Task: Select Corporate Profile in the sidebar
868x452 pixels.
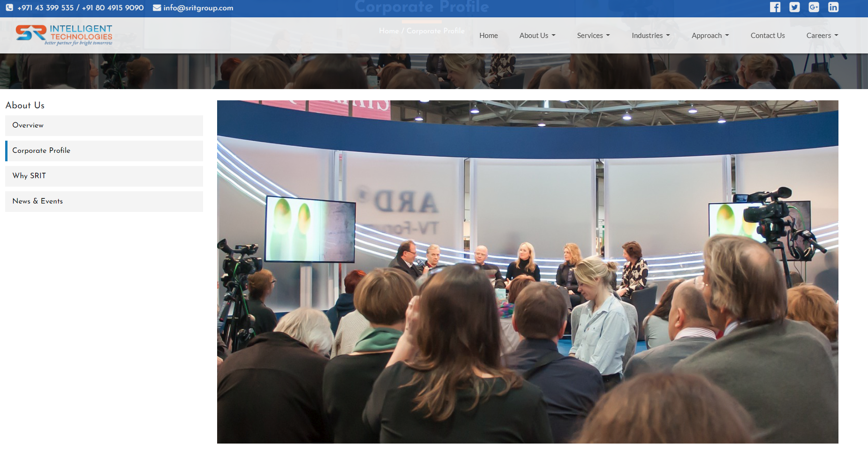Action: pos(104,151)
